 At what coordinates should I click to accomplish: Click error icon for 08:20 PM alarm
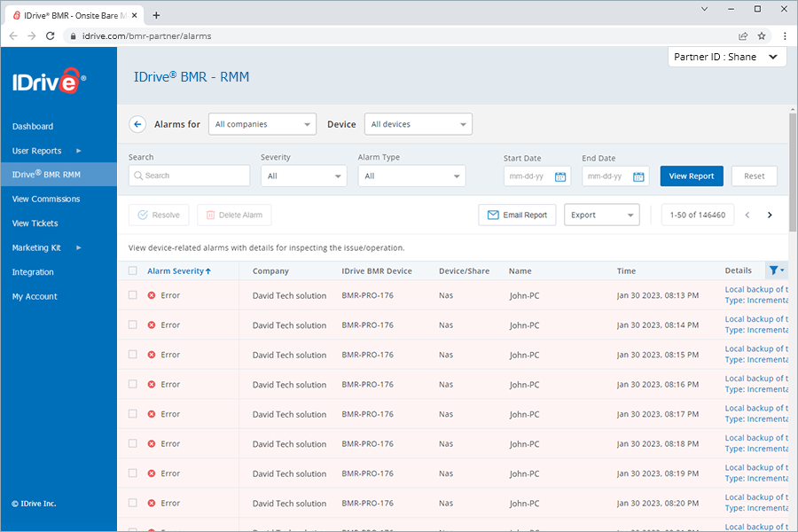[151, 503]
